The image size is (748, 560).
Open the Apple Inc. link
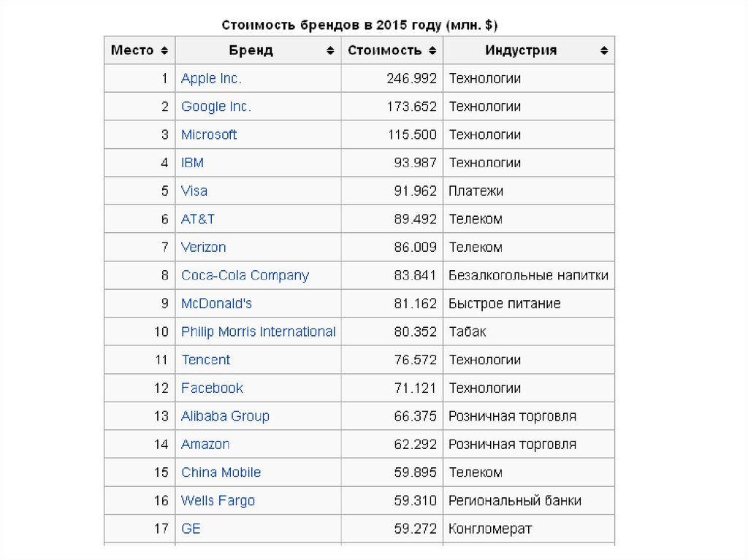tap(211, 79)
